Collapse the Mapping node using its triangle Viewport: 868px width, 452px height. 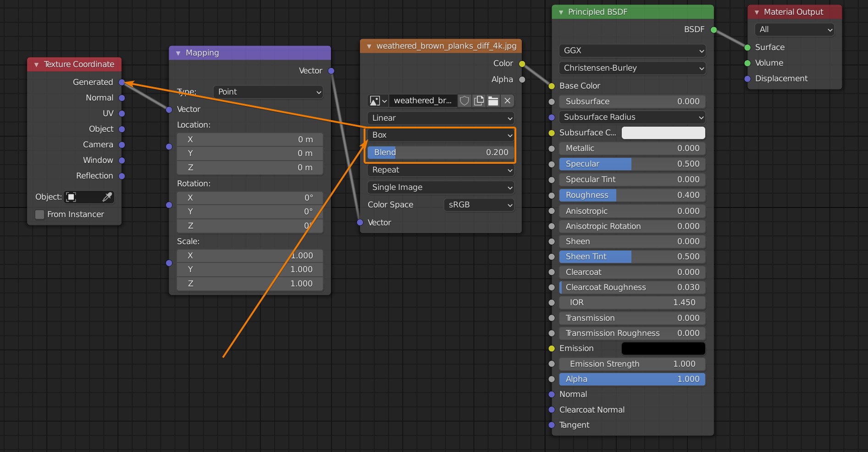click(178, 53)
